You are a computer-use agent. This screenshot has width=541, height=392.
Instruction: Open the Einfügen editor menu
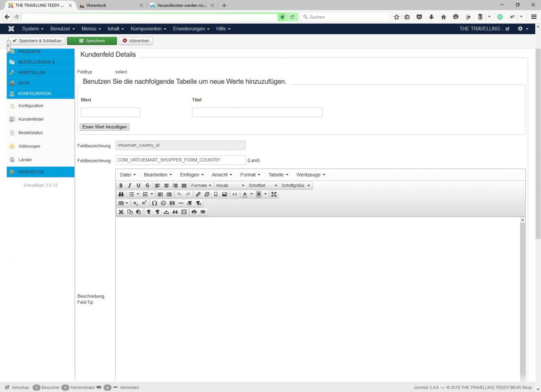(192, 175)
